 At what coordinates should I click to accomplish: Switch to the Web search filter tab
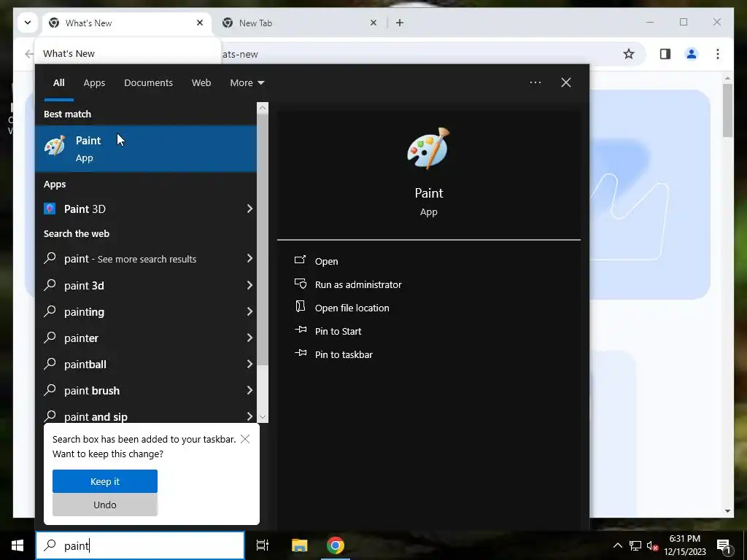[201, 82]
